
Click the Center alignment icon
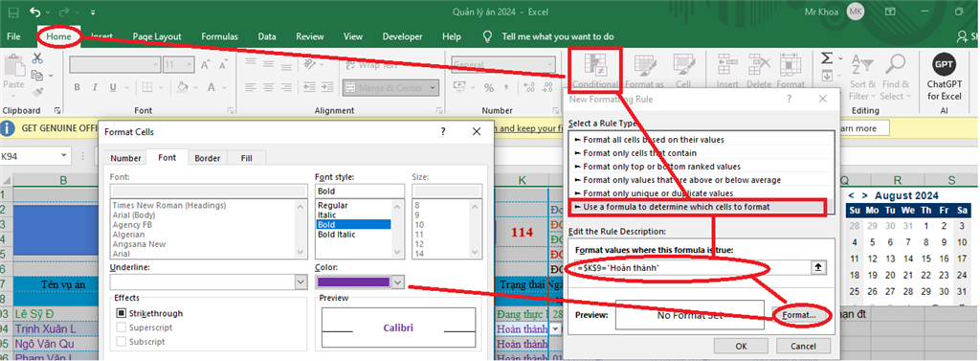click(x=268, y=87)
